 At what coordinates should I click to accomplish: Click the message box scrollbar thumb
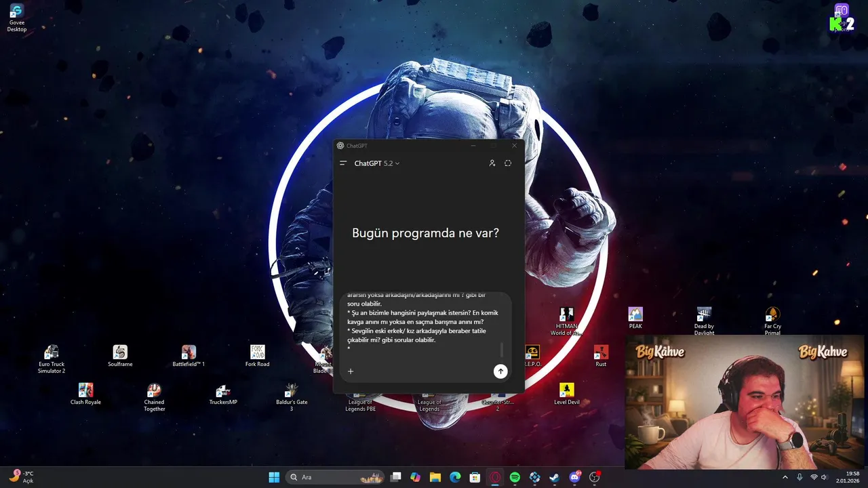click(502, 350)
